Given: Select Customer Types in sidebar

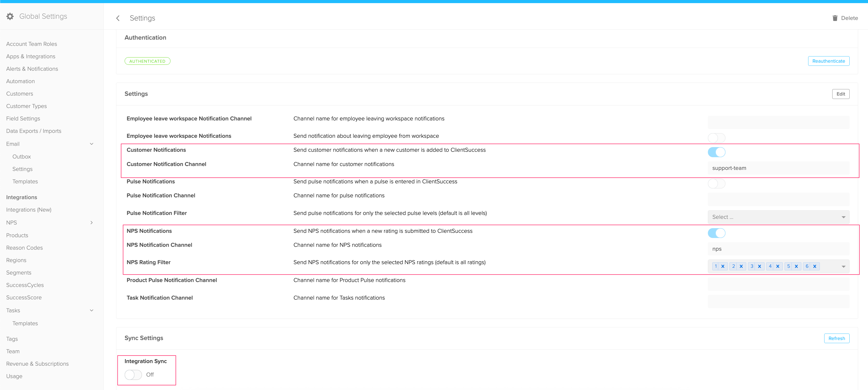Looking at the screenshot, I should click(x=27, y=106).
